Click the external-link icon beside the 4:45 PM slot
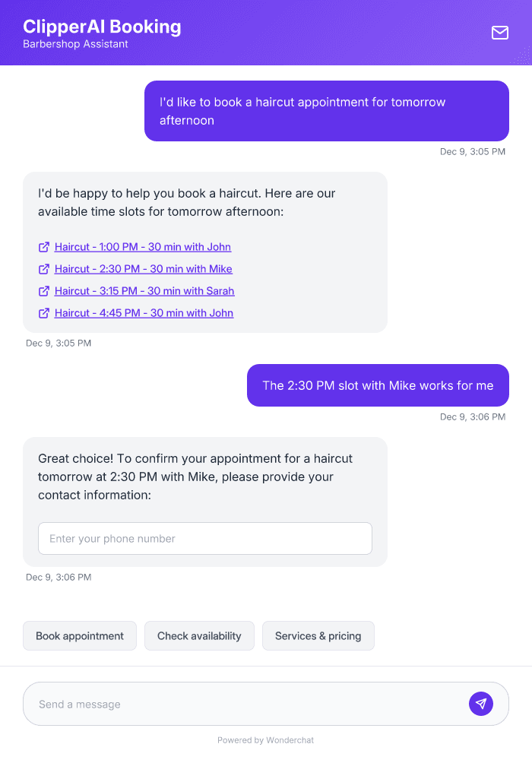 point(44,313)
